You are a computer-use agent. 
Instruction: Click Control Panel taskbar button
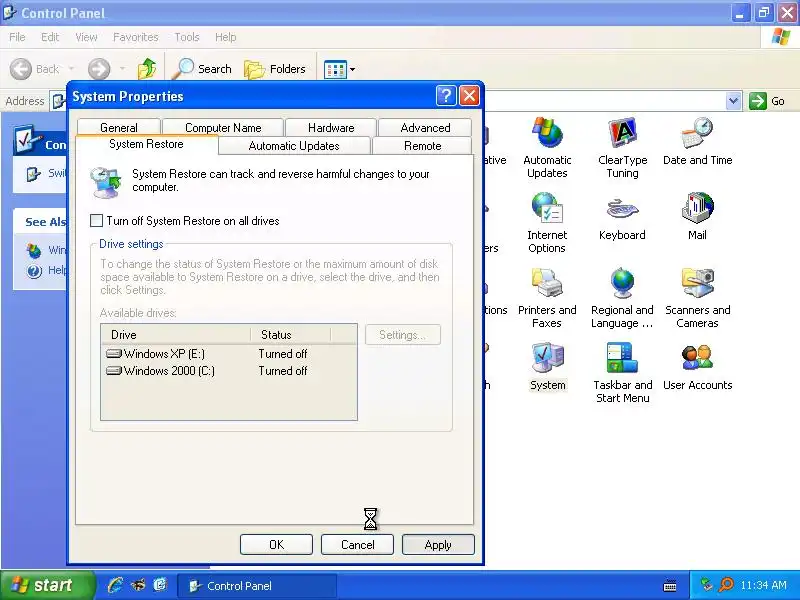(257, 586)
